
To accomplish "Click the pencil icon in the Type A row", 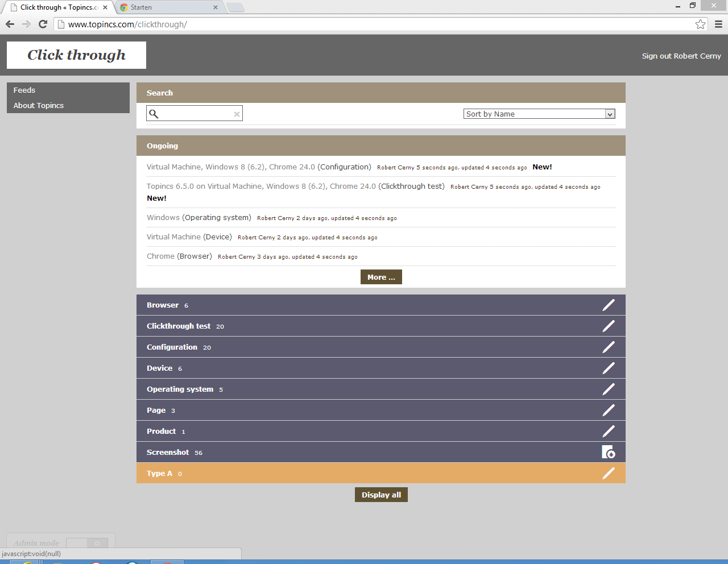I will tap(609, 474).
